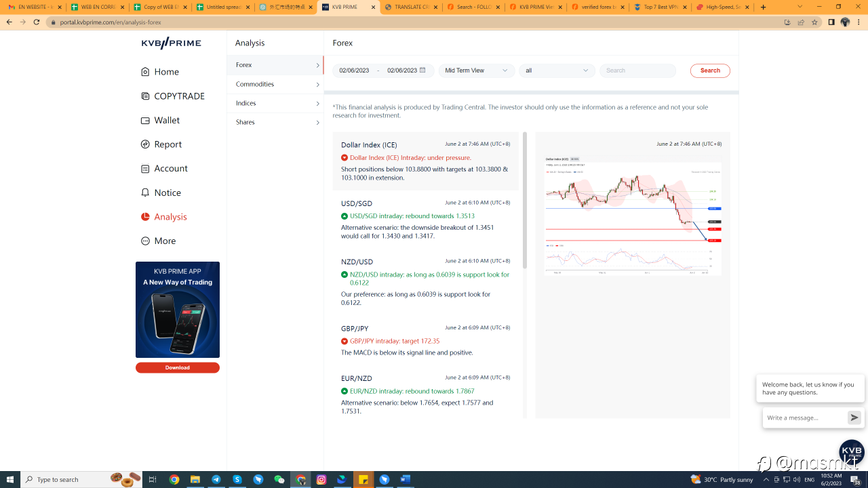Open Instagram from the taskbar

coord(321,480)
